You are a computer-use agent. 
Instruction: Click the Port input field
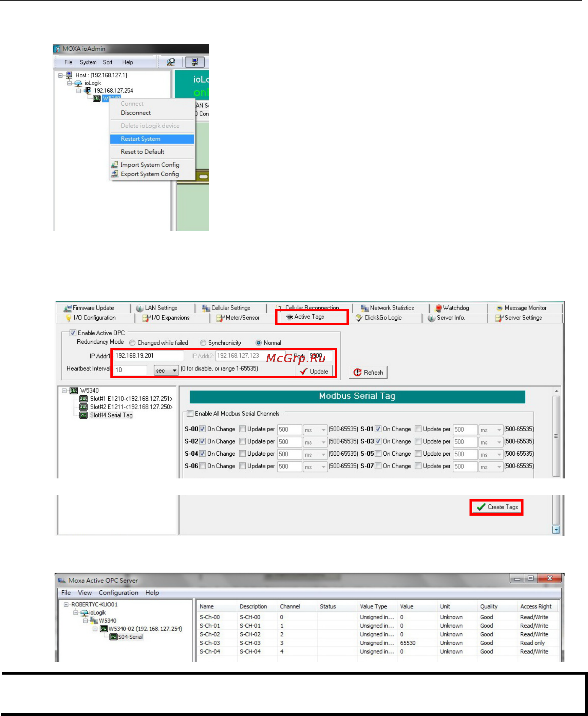pyautogui.click(x=320, y=356)
